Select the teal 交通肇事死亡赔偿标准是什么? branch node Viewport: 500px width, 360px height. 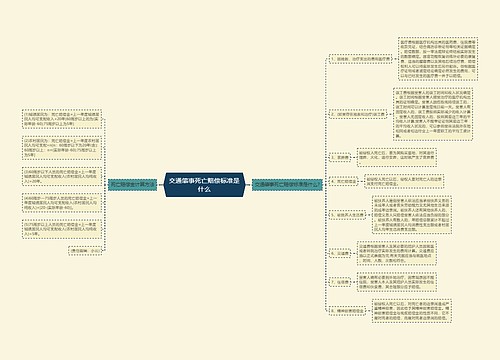tap(287, 184)
